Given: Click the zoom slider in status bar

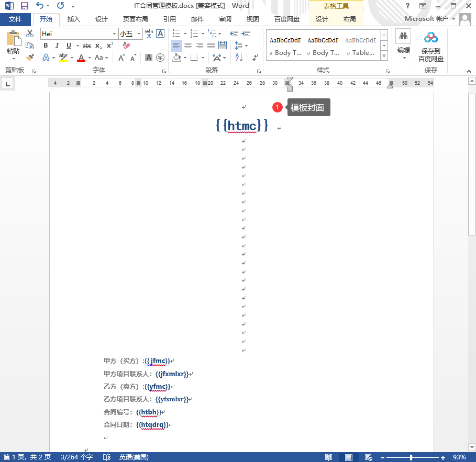Looking at the screenshot, I should pos(412,457).
